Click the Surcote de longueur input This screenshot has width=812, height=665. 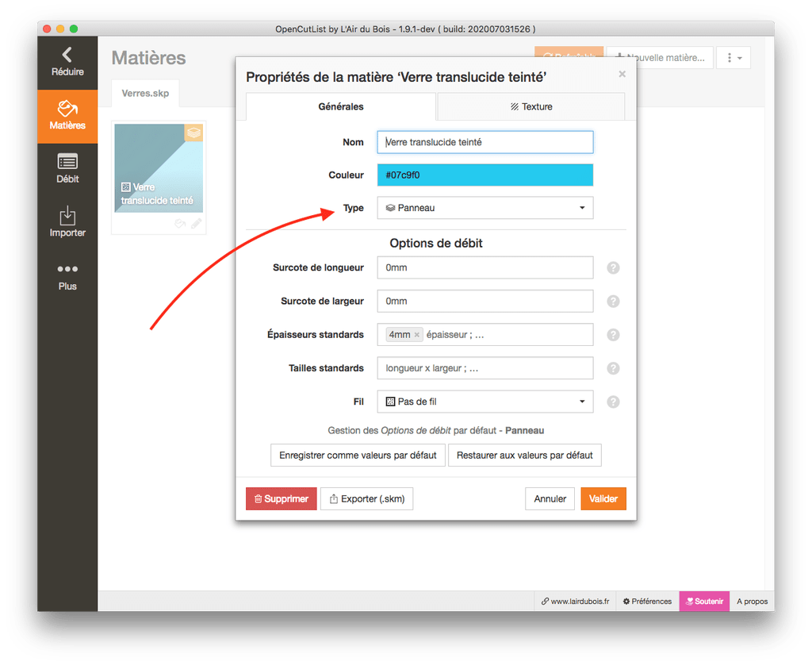tap(485, 268)
